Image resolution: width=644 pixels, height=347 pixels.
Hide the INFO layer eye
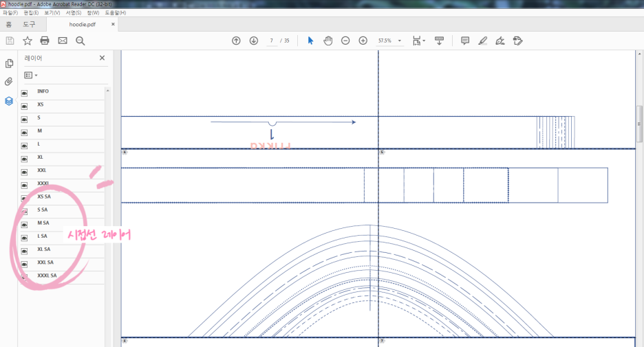(x=24, y=93)
